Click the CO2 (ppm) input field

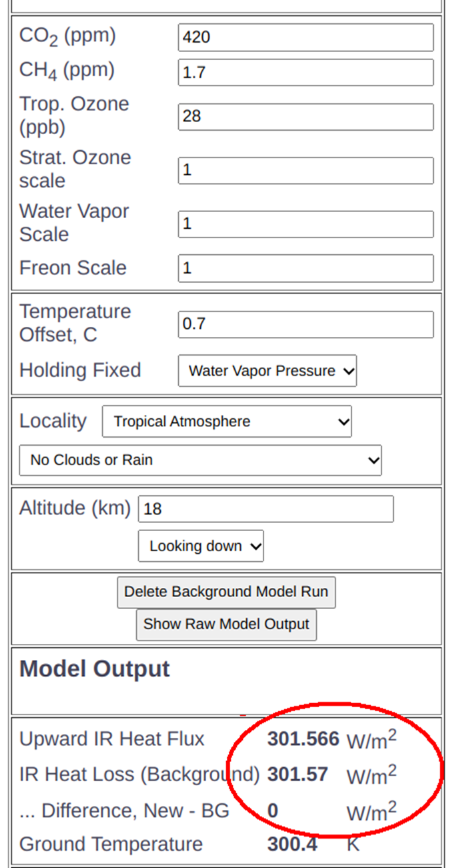click(x=306, y=37)
